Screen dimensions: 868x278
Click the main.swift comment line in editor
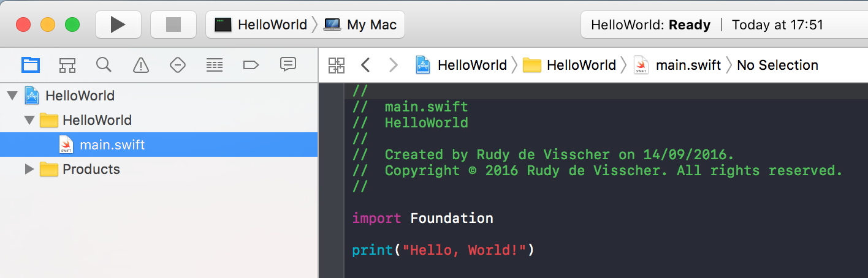(410, 107)
